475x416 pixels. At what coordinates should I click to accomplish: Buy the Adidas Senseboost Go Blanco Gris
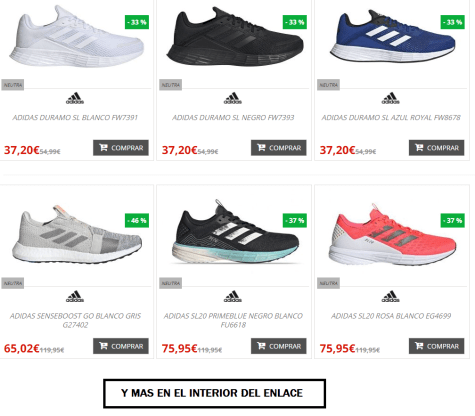point(121,346)
